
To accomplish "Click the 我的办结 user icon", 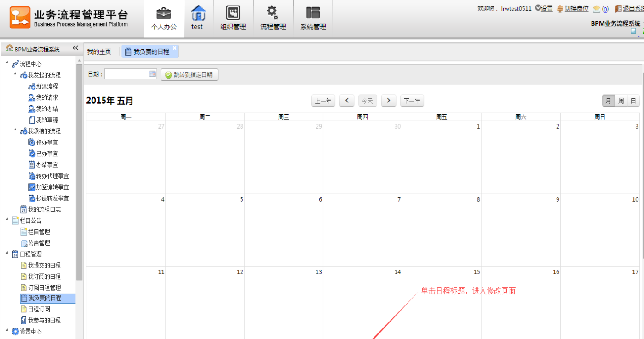I will (x=32, y=109).
